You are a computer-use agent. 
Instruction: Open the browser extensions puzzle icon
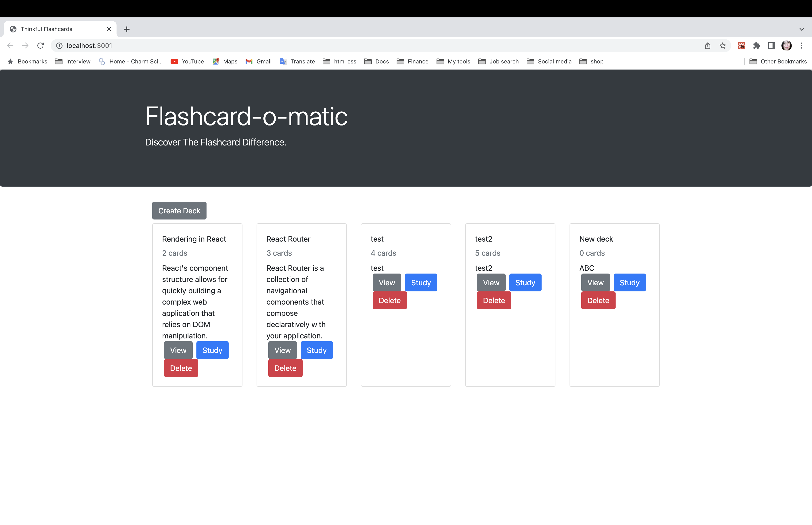757,45
